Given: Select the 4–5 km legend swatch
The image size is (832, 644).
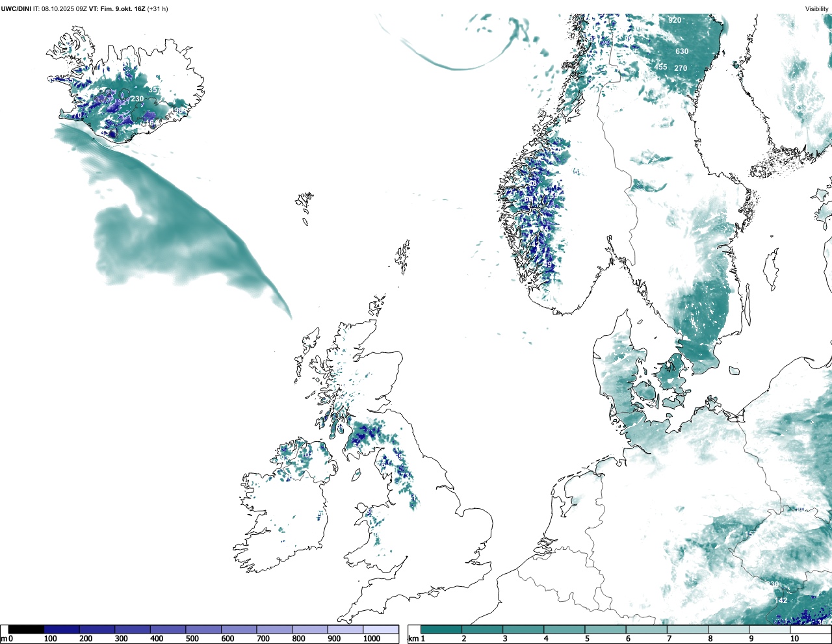Looking at the screenshot, I should coord(564,629).
